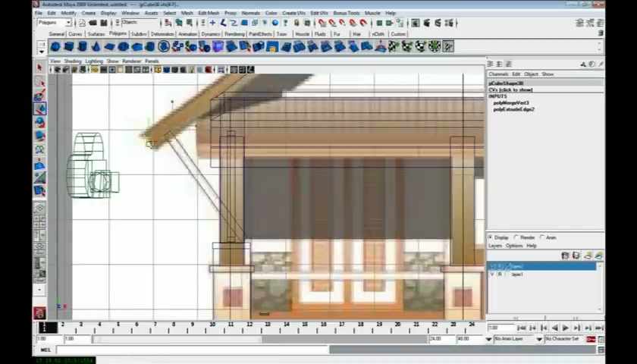Screen dimensions: 637x364
Task: Create a polygon cylinder from the shelf
Action: [x=83, y=46]
